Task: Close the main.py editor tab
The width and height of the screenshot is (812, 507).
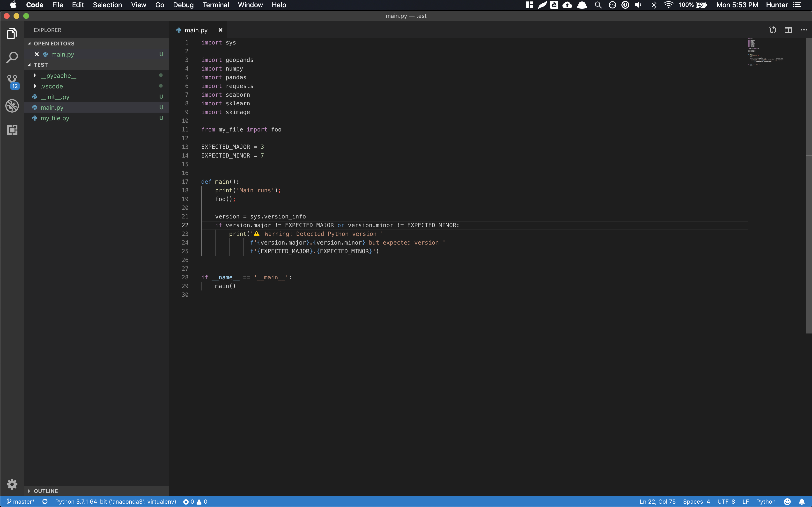Action: coord(221,30)
